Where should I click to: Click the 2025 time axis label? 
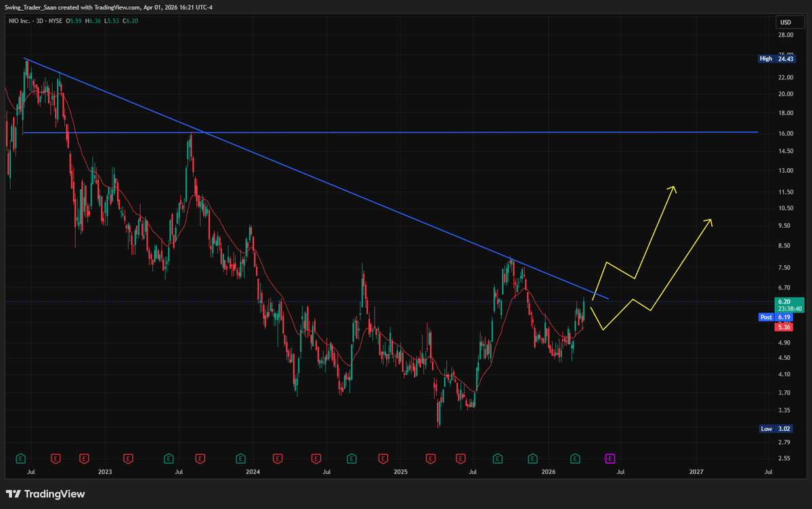tap(400, 472)
